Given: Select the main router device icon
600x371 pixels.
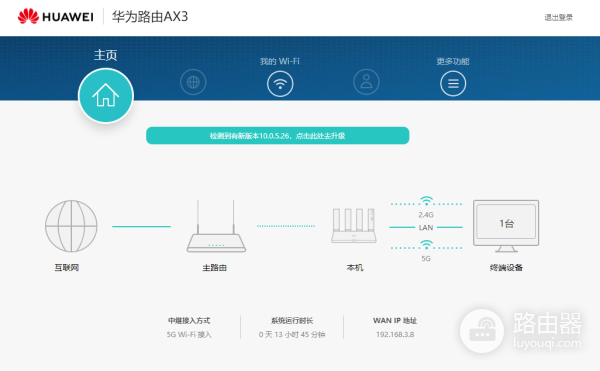Looking at the screenshot, I should [216, 226].
